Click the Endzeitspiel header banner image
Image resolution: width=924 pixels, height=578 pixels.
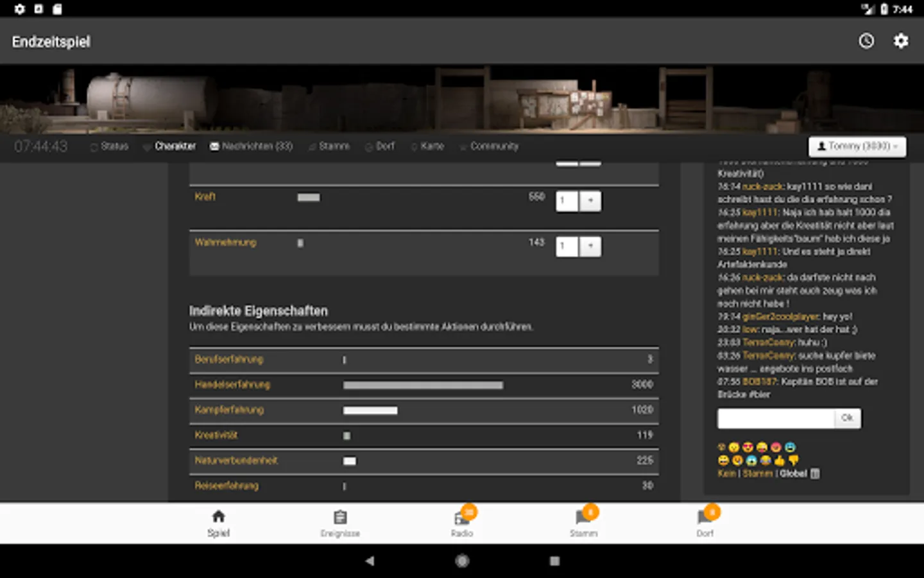click(462, 99)
